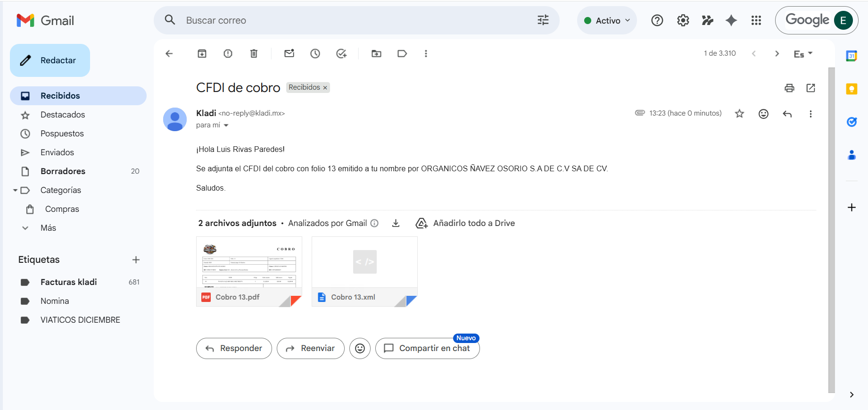Open Google Keep side panel
This screenshot has width=868, height=410.
(851, 89)
